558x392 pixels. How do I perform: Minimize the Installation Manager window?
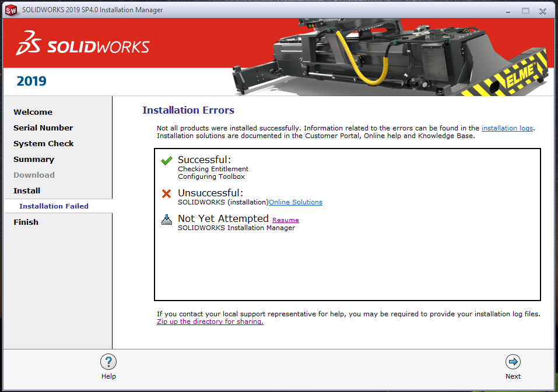[508, 12]
